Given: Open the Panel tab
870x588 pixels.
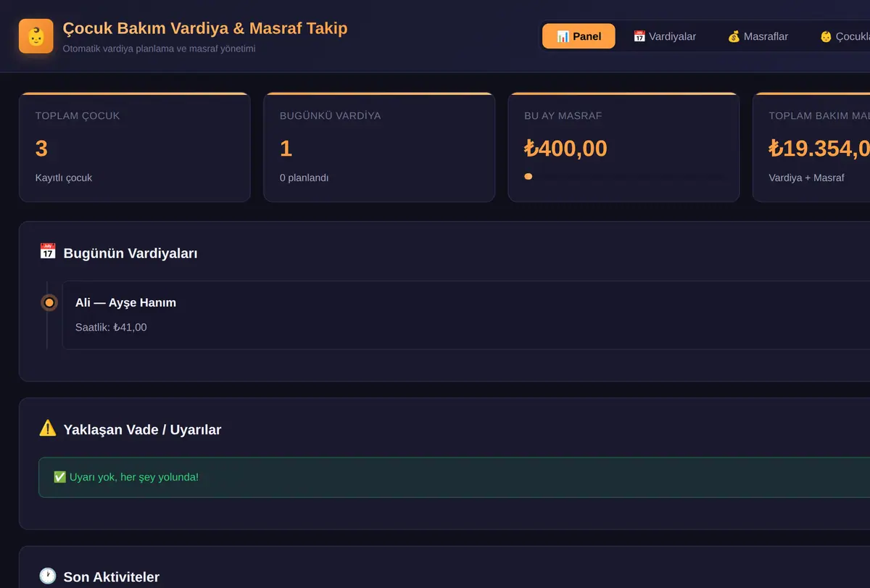Looking at the screenshot, I should tap(579, 36).
